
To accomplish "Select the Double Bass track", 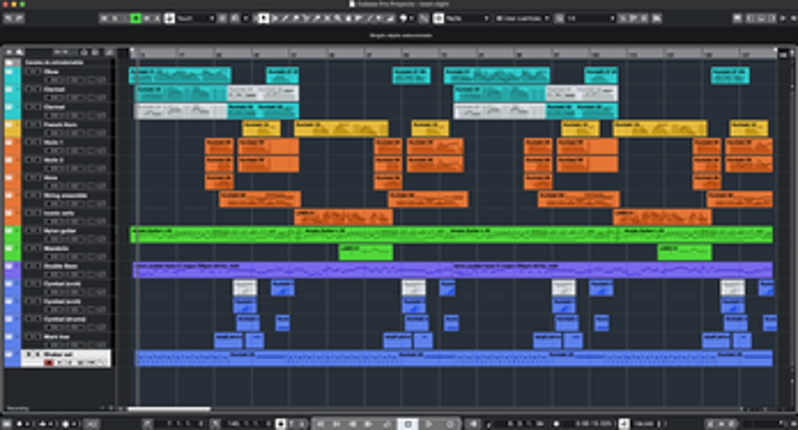I will 67,270.
